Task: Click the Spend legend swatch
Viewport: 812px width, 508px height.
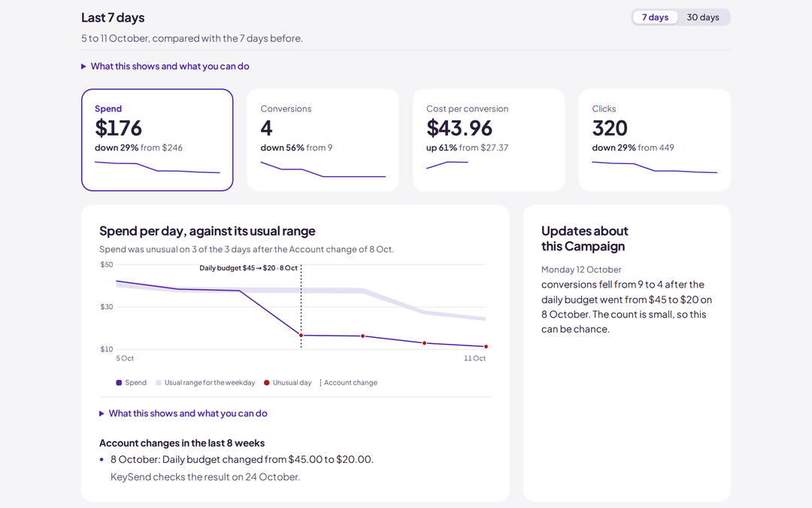Action: click(119, 382)
